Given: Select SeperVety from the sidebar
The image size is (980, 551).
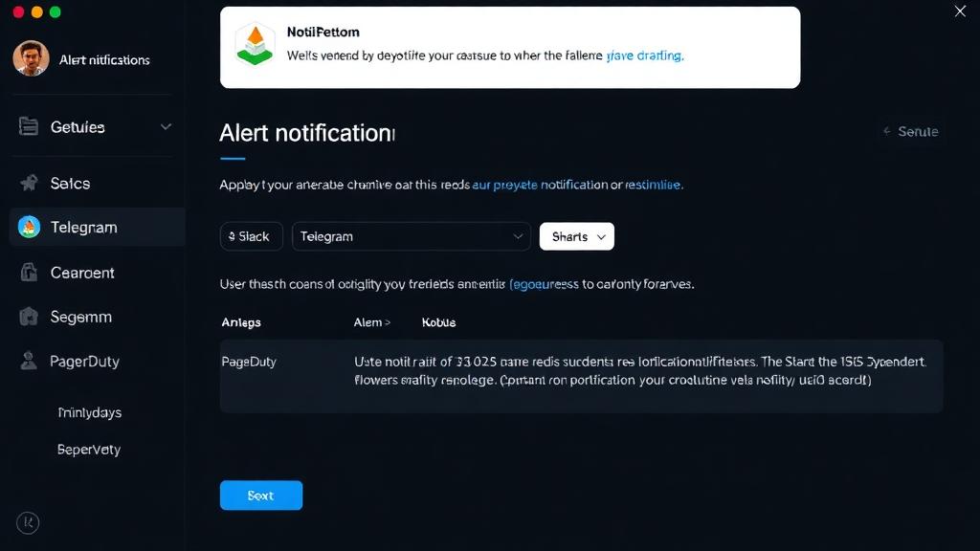Looking at the screenshot, I should (x=89, y=449).
